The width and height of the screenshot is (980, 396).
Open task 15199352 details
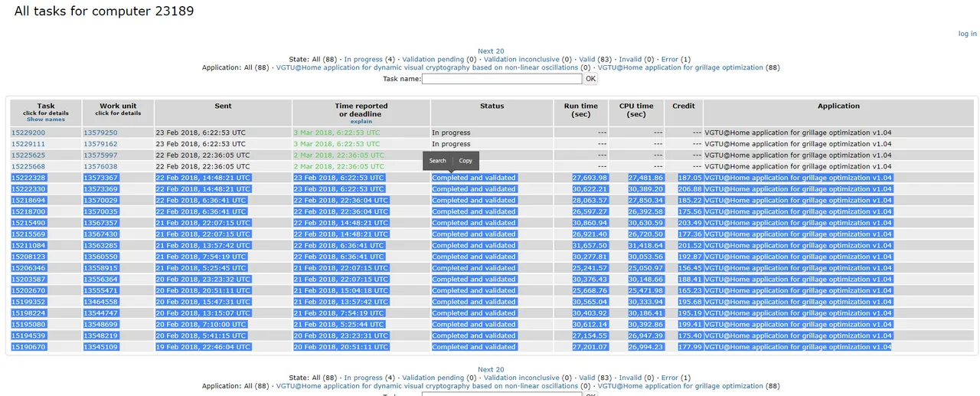click(28, 302)
